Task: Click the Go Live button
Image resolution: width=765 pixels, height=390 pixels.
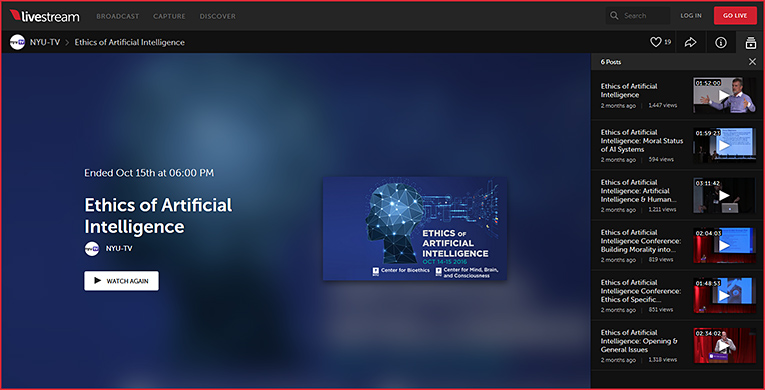Action: (735, 16)
